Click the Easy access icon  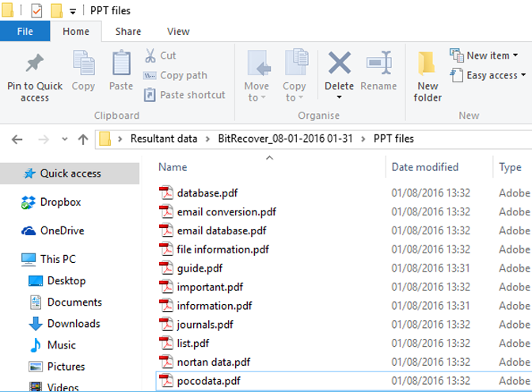456,75
